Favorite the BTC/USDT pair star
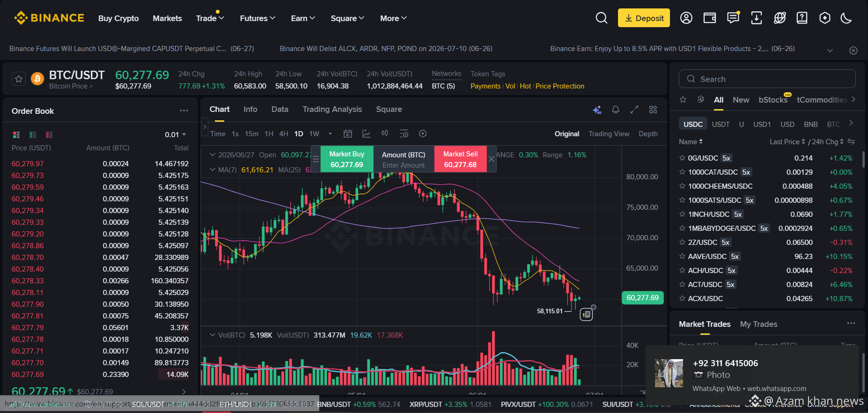This screenshot has width=868, height=413. [19, 79]
